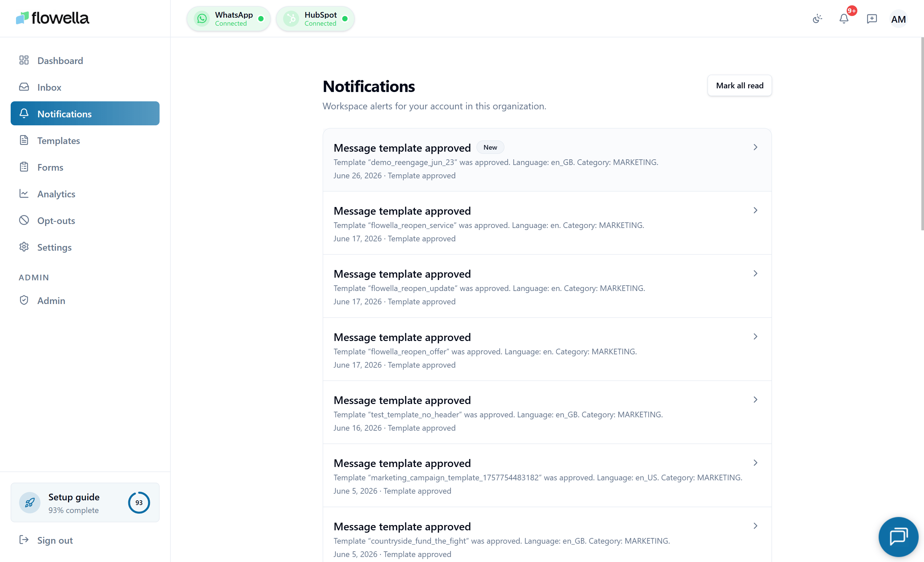Click the Dashboard grid icon
Viewport: 924px width, 562px height.
[x=24, y=60]
